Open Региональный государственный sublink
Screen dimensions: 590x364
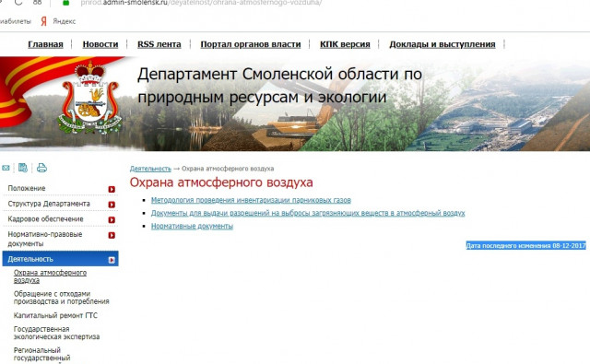point(41,354)
